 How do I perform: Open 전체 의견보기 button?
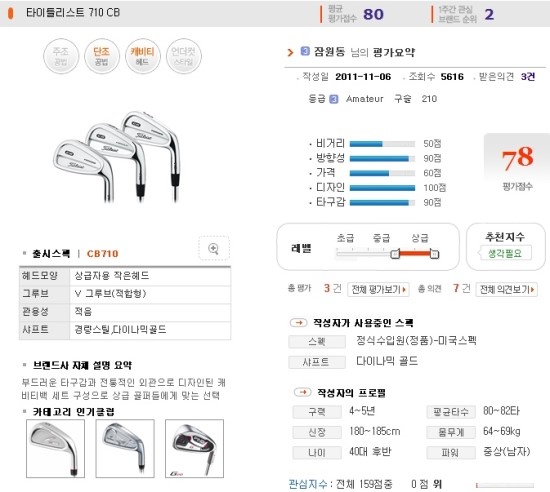507,289
